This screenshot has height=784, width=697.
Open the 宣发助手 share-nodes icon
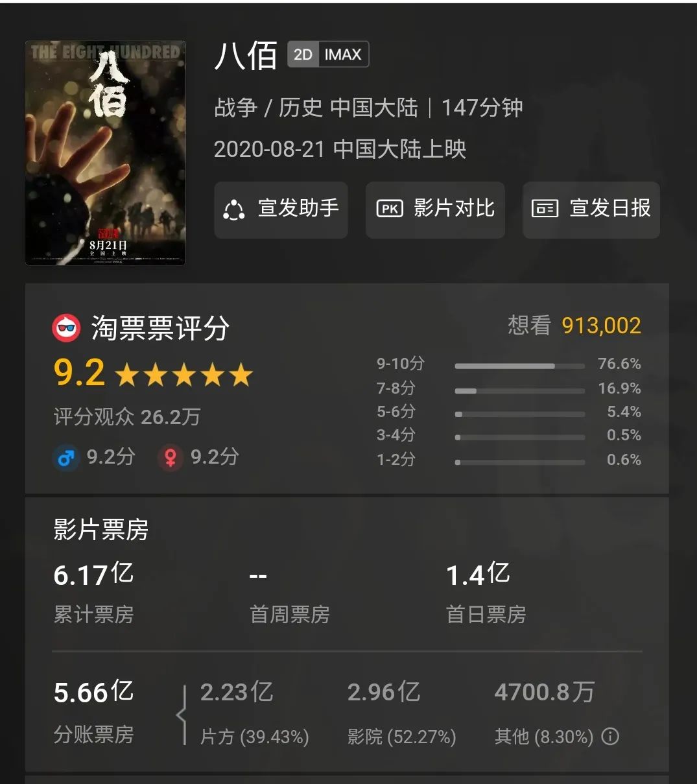point(233,209)
